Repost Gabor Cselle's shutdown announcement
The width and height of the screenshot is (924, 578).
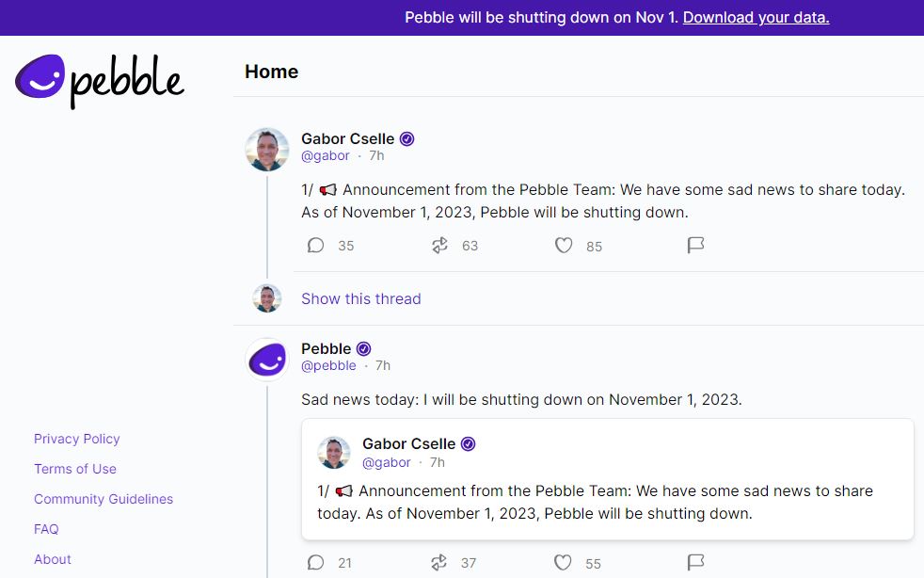pyautogui.click(x=439, y=246)
